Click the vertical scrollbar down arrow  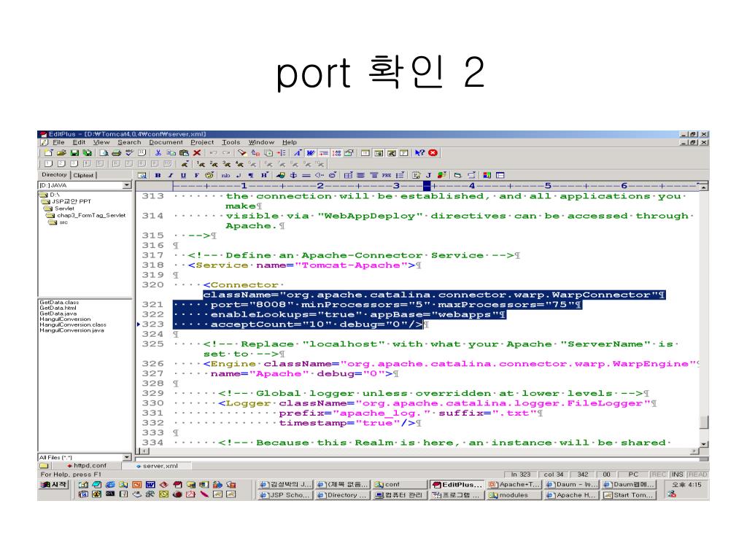(704, 444)
